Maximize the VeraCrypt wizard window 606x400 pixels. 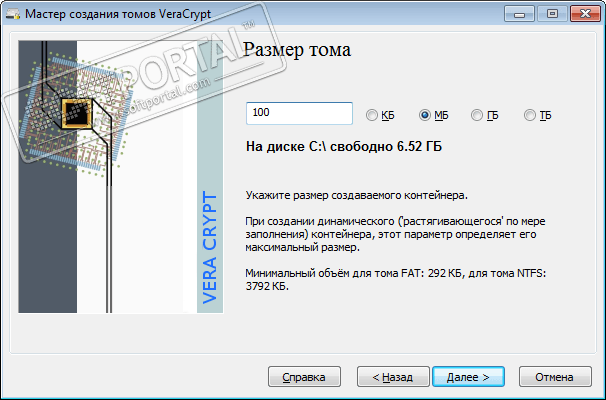point(552,14)
